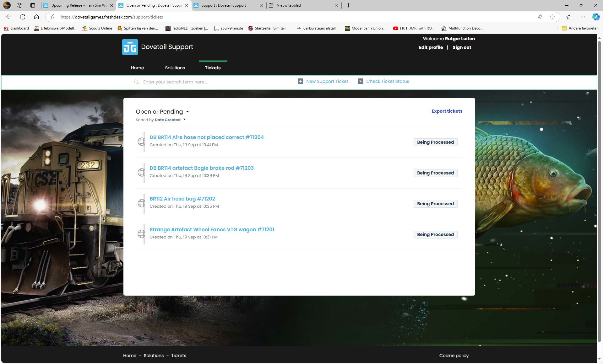Click the ticket search input field

point(214,82)
